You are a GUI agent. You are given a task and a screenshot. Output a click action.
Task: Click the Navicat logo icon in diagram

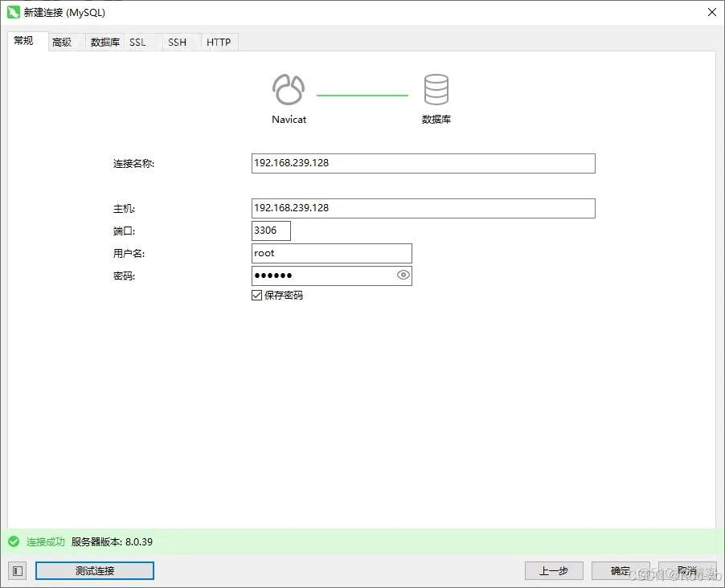click(x=289, y=90)
